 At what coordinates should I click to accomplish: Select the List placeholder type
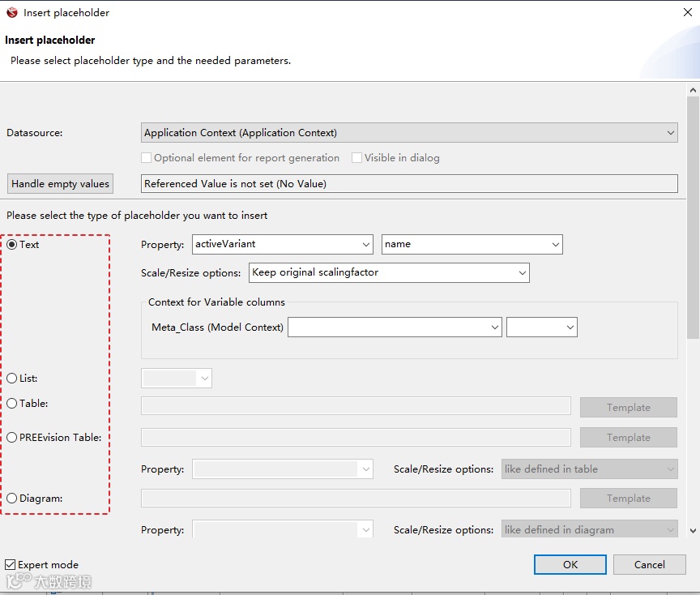12,379
